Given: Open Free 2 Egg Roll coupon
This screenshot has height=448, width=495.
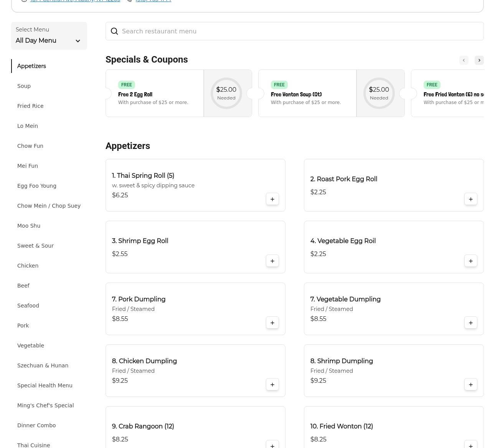Looking at the screenshot, I should (155, 93).
